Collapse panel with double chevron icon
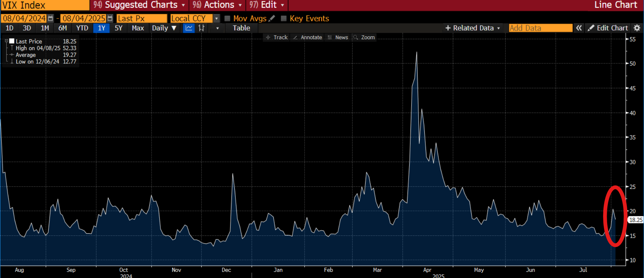This screenshot has height=278, width=644. coord(579,28)
